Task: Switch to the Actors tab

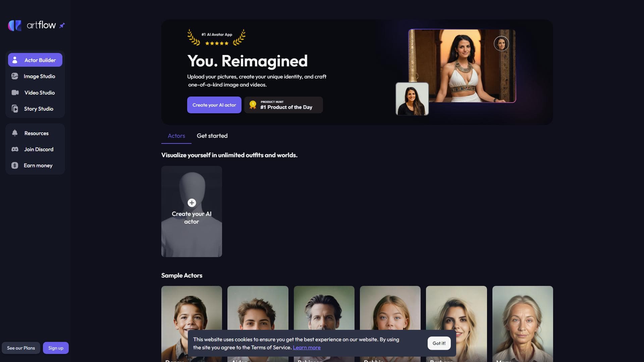Action: point(176,136)
